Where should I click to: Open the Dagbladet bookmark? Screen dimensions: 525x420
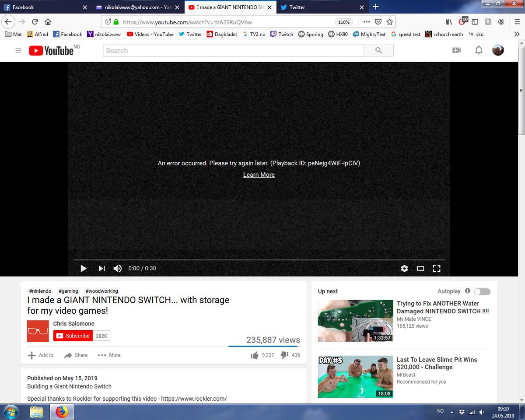tap(222, 34)
